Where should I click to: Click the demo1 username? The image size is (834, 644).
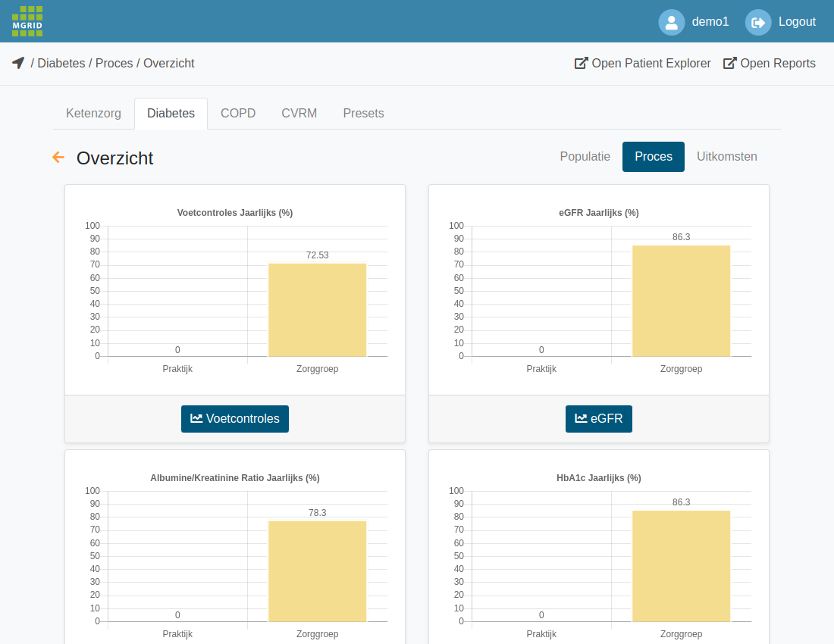tap(710, 22)
